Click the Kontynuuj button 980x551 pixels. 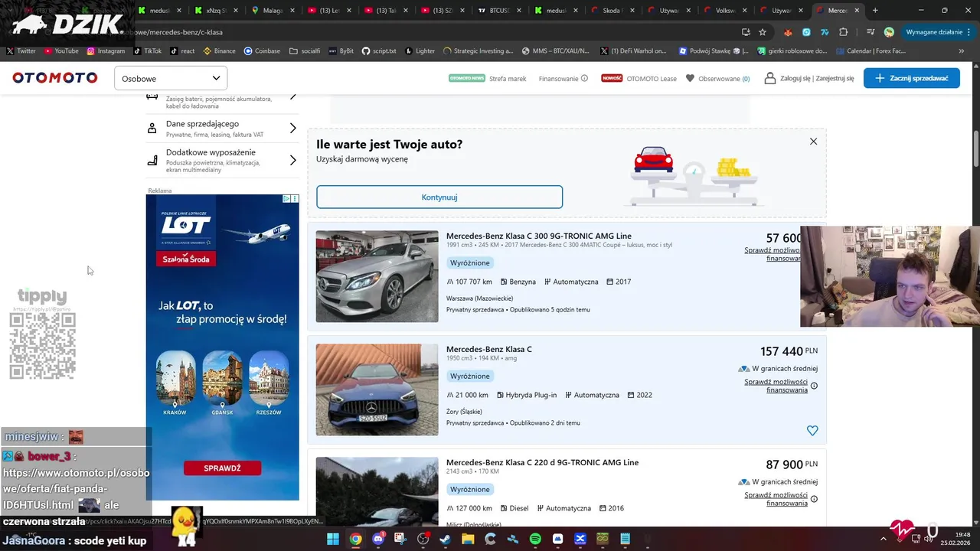click(x=439, y=197)
